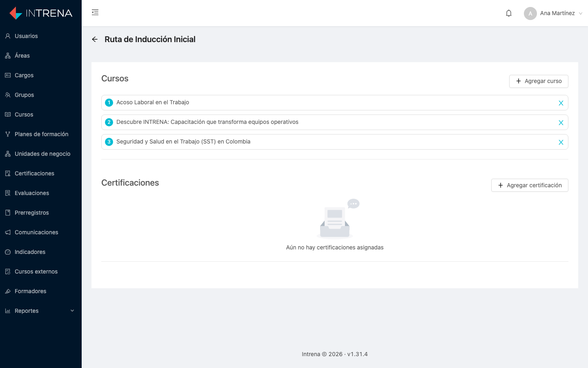Expand the Reportes submenu chevron
This screenshot has height=368, width=588.
tap(72, 311)
